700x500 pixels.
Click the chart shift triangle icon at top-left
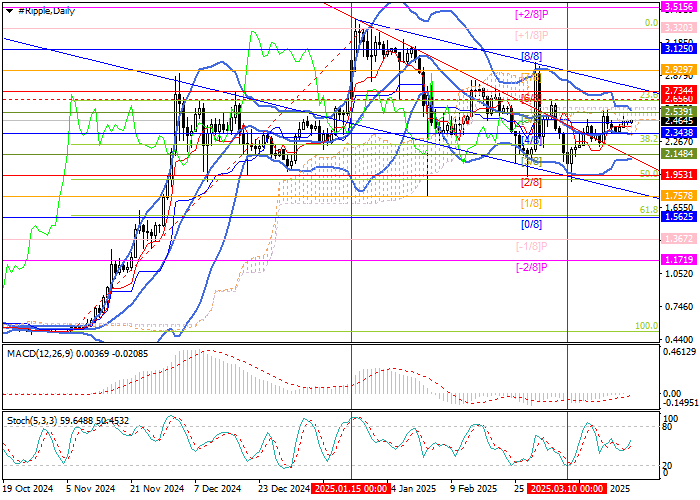[7, 10]
